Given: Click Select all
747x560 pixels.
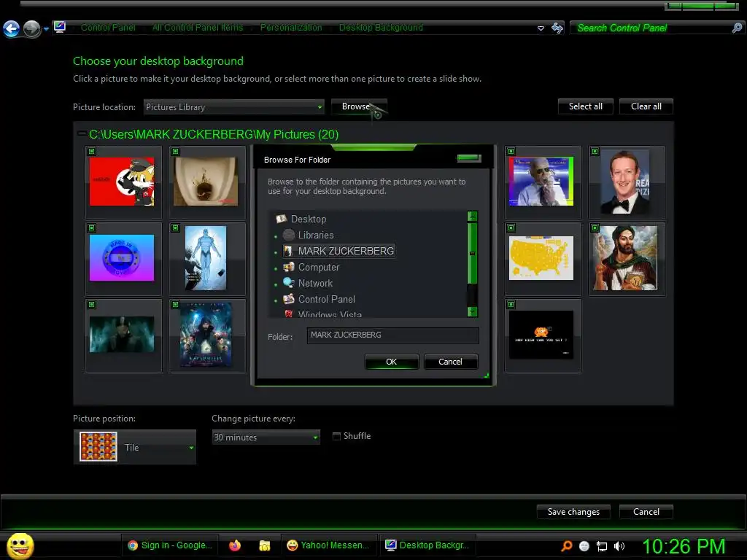Looking at the screenshot, I should click(x=586, y=106).
